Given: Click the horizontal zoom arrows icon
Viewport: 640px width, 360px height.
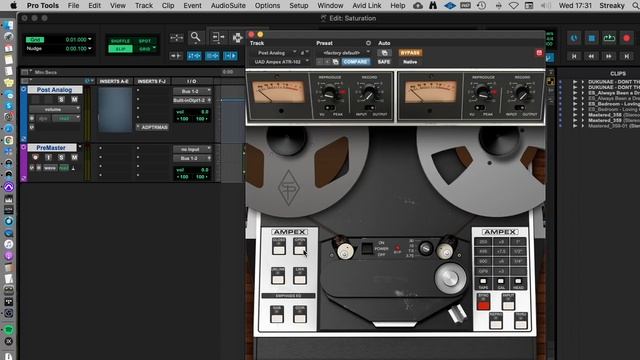Looking at the screenshot, I should tap(176, 38).
